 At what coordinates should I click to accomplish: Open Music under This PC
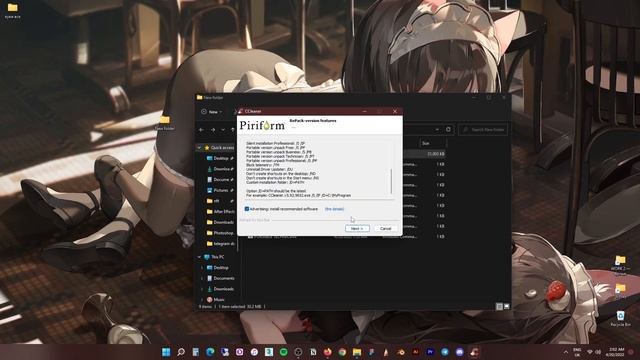(216, 300)
